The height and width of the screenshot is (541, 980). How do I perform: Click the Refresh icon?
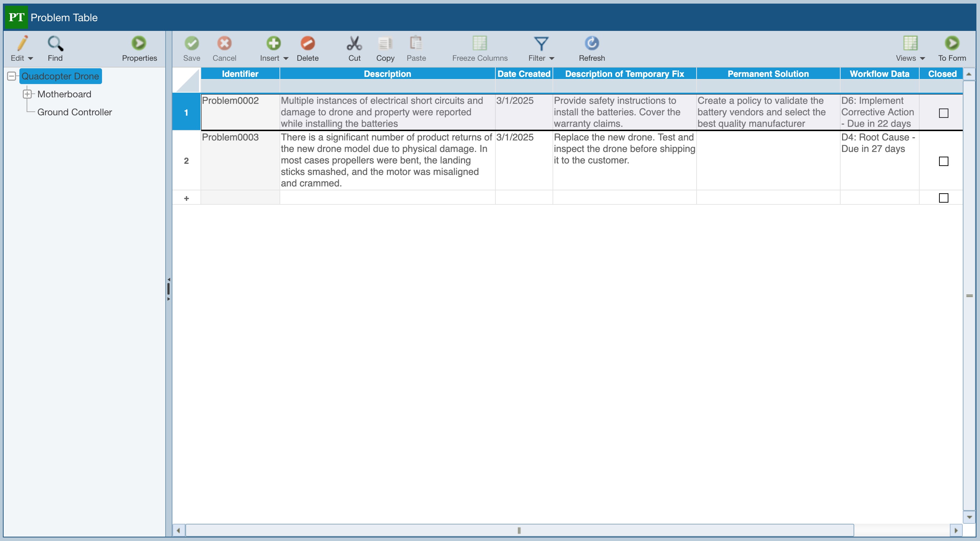click(x=592, y=43)
